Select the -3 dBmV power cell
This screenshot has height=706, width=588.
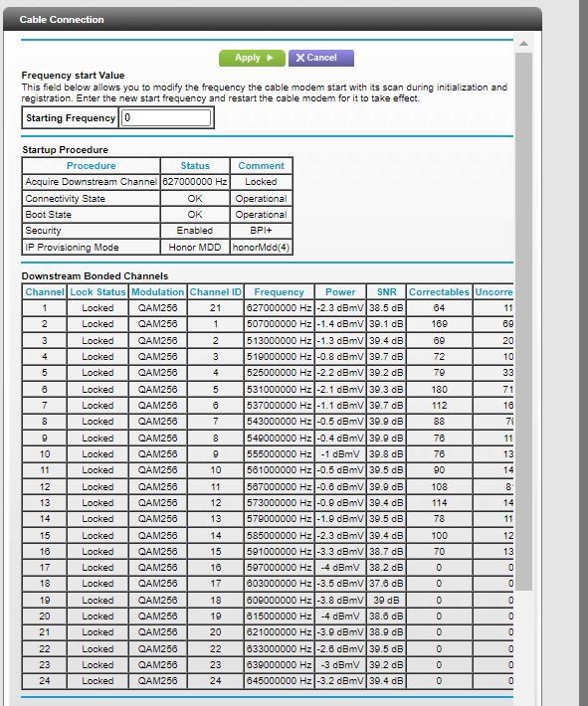[340, 664]
